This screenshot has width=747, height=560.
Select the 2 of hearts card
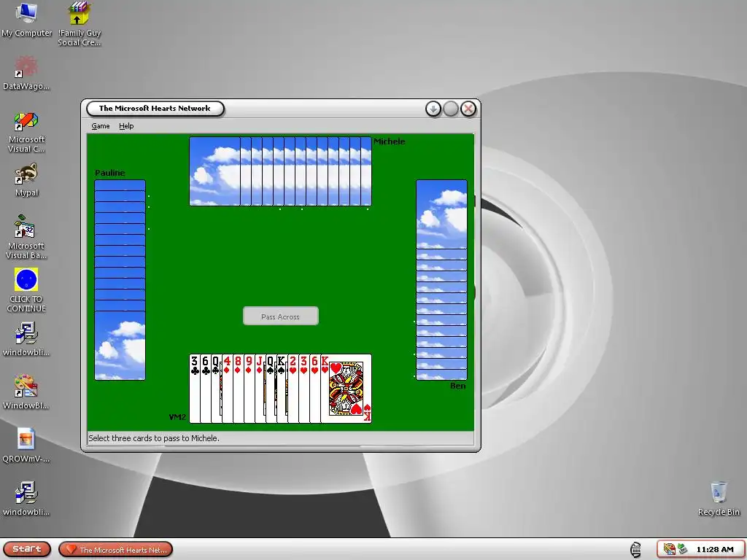pos(293,389)
